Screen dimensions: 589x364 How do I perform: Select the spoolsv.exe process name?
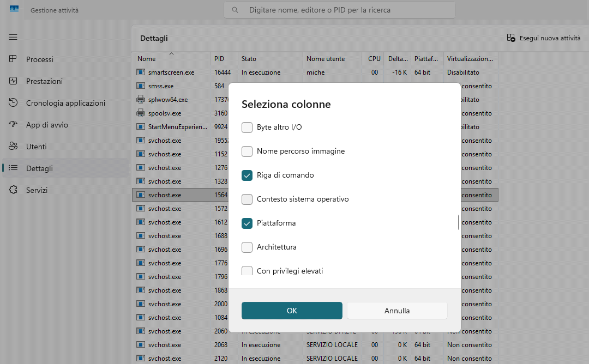tap(165, 113)
